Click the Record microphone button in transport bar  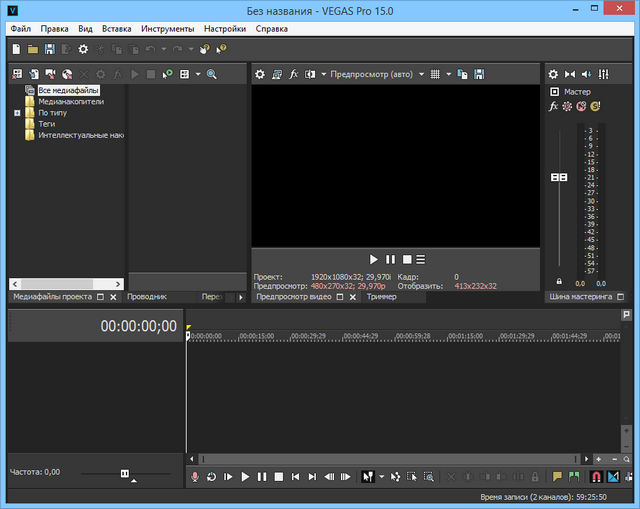click(196, 477)
